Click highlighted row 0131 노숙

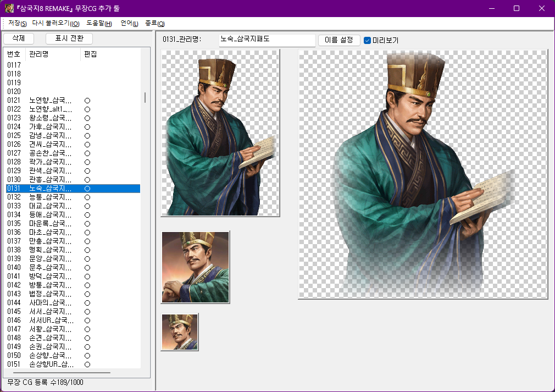73,189
